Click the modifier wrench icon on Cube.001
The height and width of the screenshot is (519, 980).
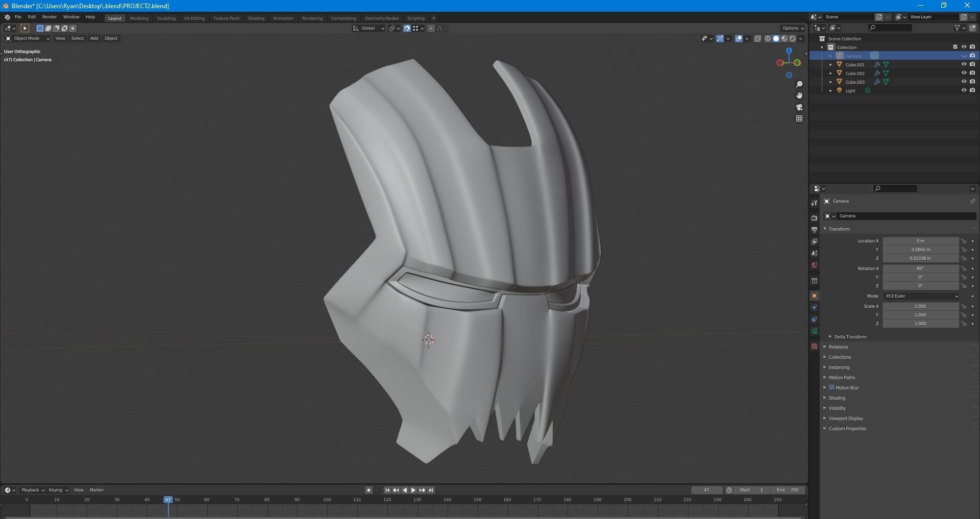click(877, 65)
